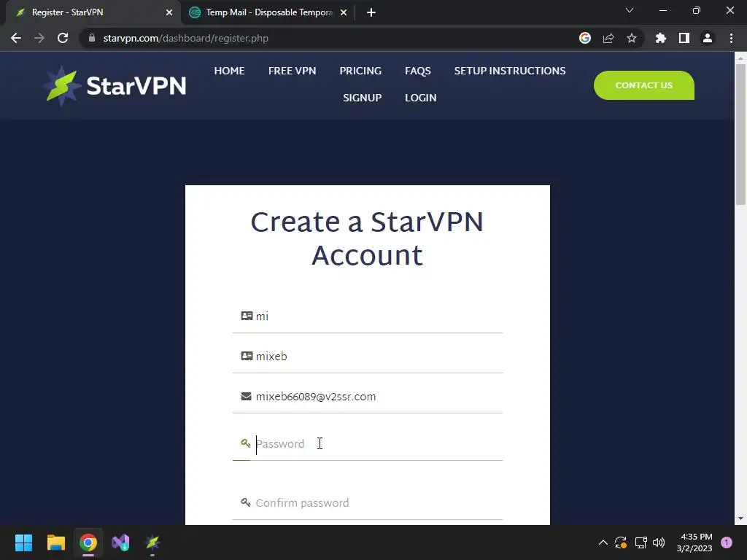Click the ID card icon beside mixeb
This screenshot has width=747, height=560.
247,356
